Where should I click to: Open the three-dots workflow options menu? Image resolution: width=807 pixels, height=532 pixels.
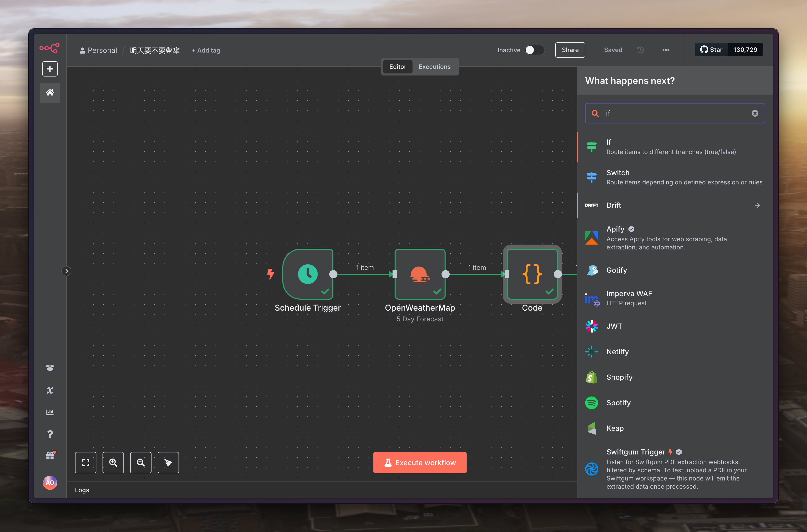click(x=665, y=50)
